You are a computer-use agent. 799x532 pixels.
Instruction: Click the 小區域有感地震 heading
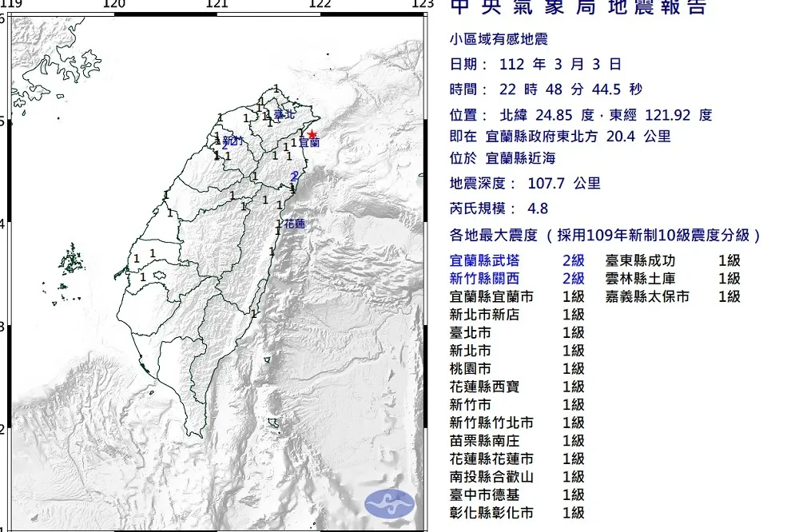(x=499, y=39)
